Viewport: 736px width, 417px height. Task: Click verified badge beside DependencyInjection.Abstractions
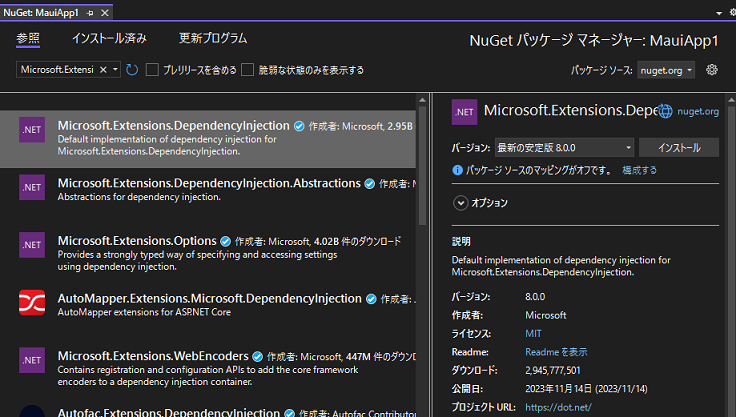(370, 184)
